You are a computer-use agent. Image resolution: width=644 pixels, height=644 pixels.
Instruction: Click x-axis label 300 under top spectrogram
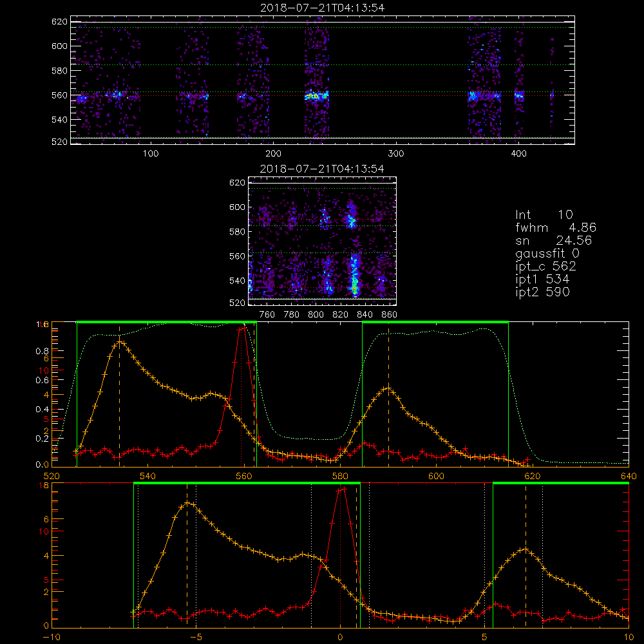click(396, 153)
